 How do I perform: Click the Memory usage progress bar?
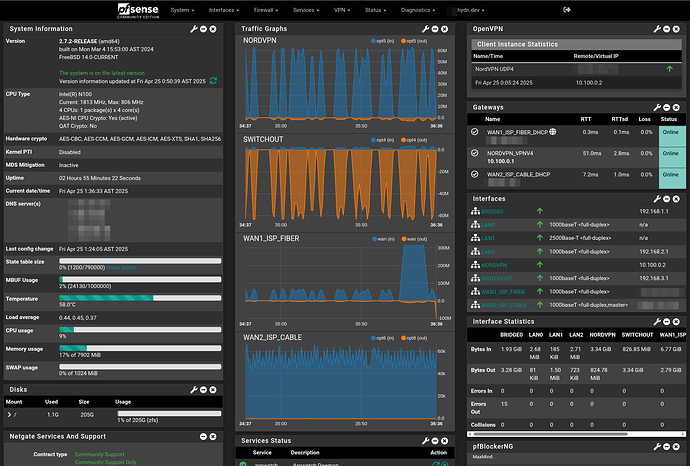(x=140, y=348)
